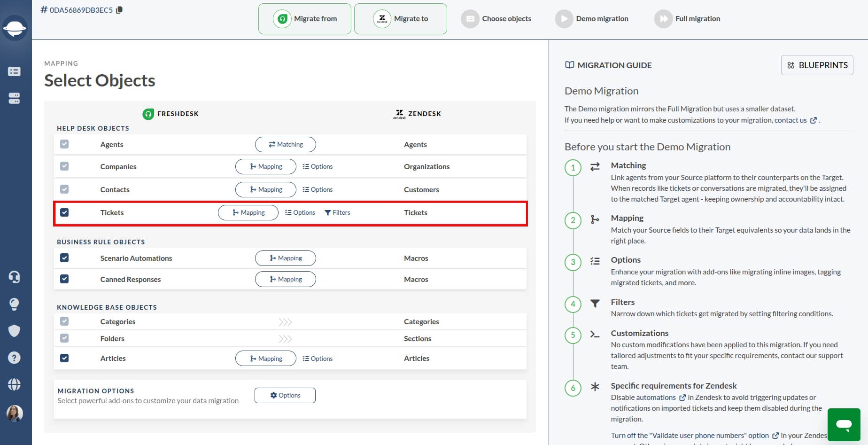
Task: Open Mapping for Companies
Action: [266, 166]
